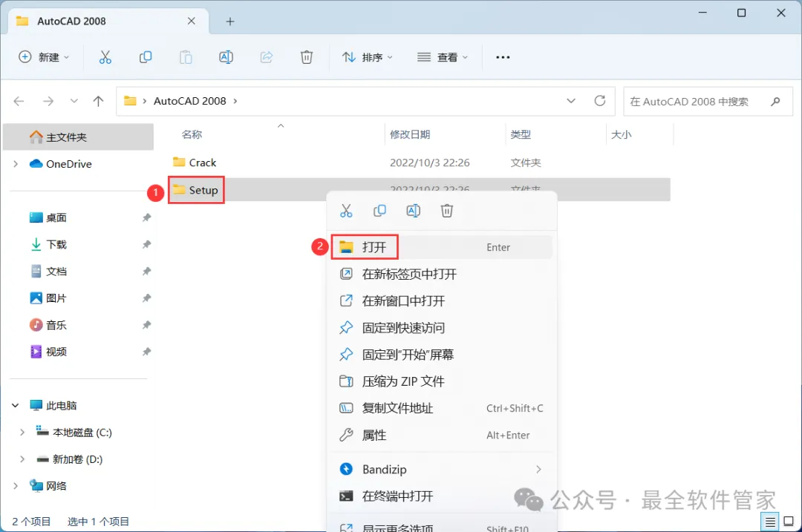Image resolution: width=802 pixels, height=532 pixels.
Task: Click the Share icon in the toolbar
Action: coord(267,57)
